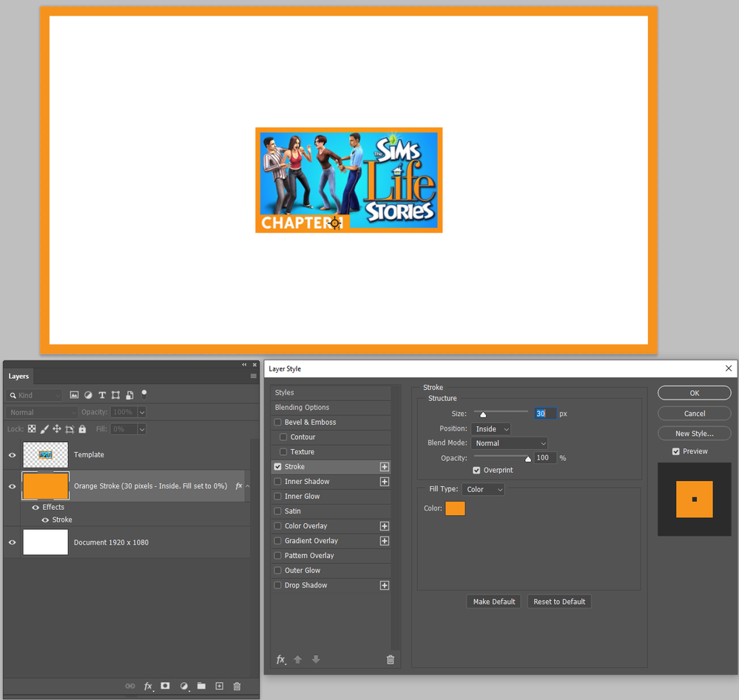Lock position move icon
The height and width of the screenshot is (700, 739).
(x=56, y=429)
